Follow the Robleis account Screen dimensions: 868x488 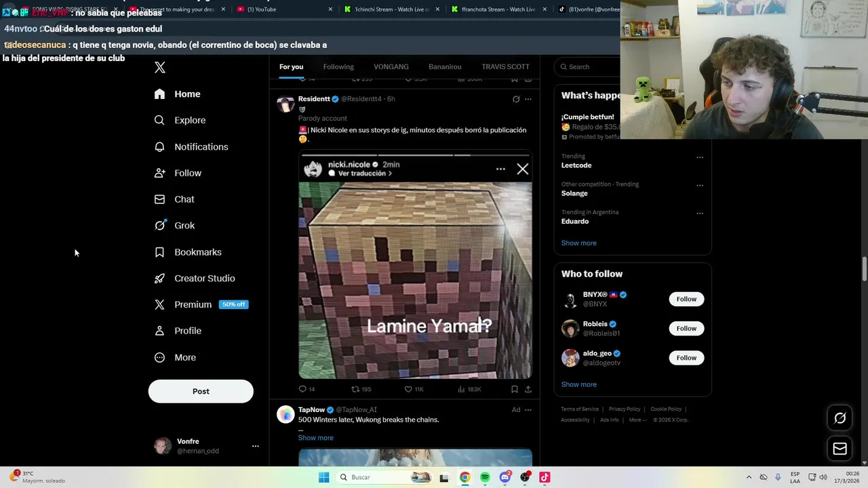point(686,329)
